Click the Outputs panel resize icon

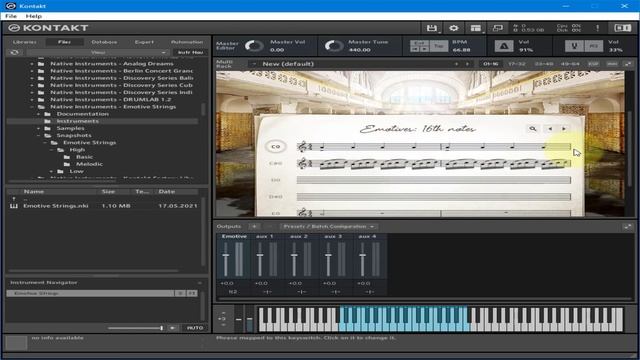click(627, 227)
